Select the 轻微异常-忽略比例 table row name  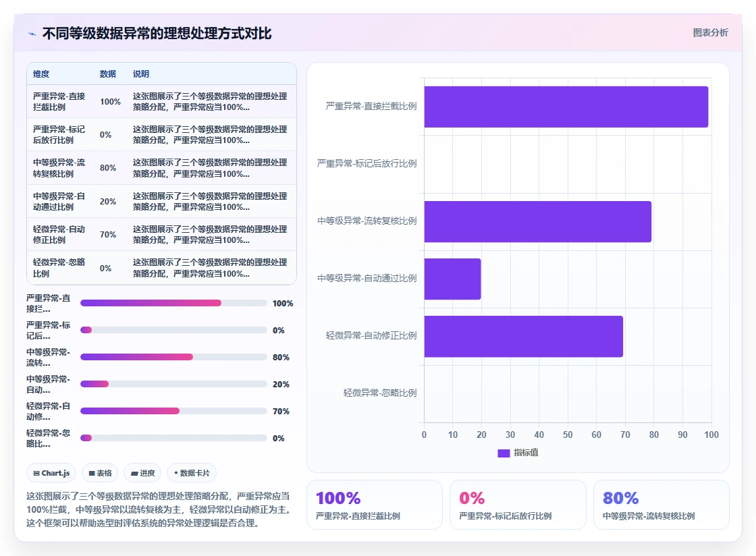(59, 268)
